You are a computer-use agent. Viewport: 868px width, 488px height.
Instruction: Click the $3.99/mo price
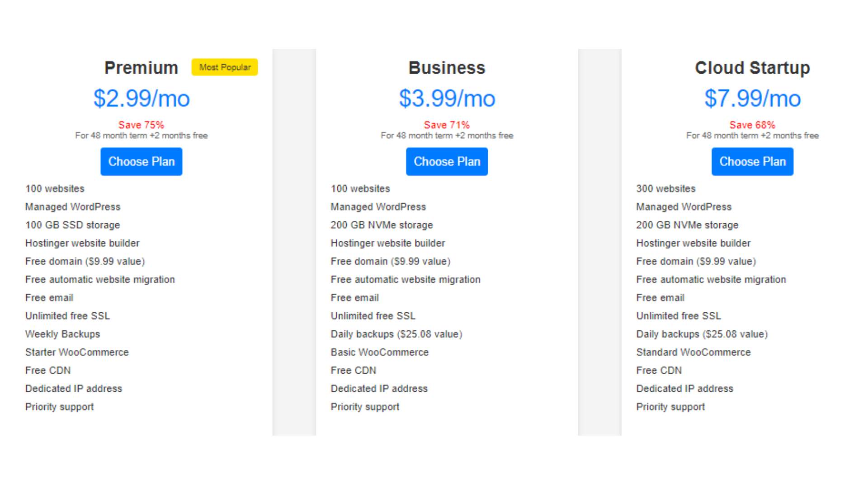point(447,99)
